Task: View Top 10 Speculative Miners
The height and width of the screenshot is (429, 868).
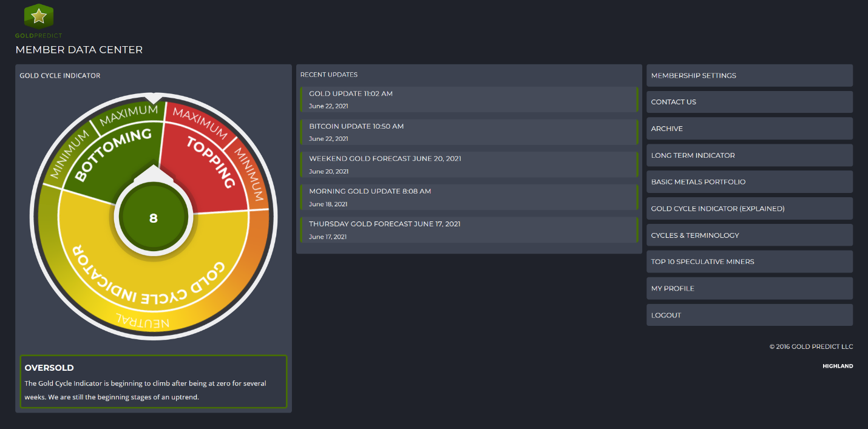Action: pos(702,262)
